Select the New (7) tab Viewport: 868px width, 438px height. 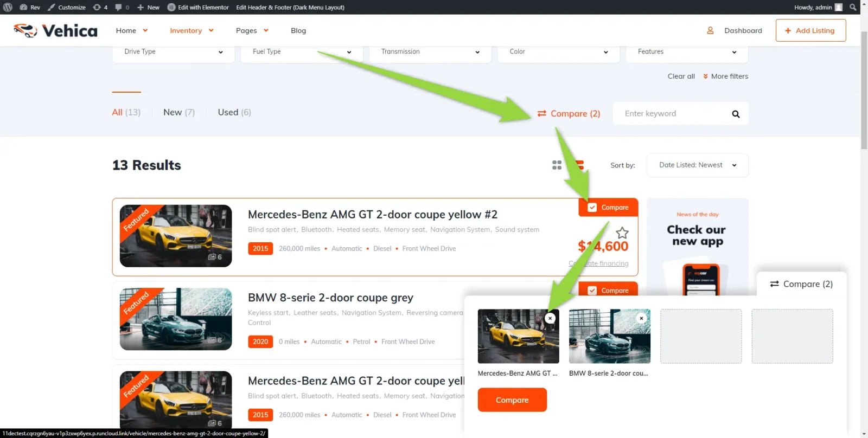click(179, 112)
